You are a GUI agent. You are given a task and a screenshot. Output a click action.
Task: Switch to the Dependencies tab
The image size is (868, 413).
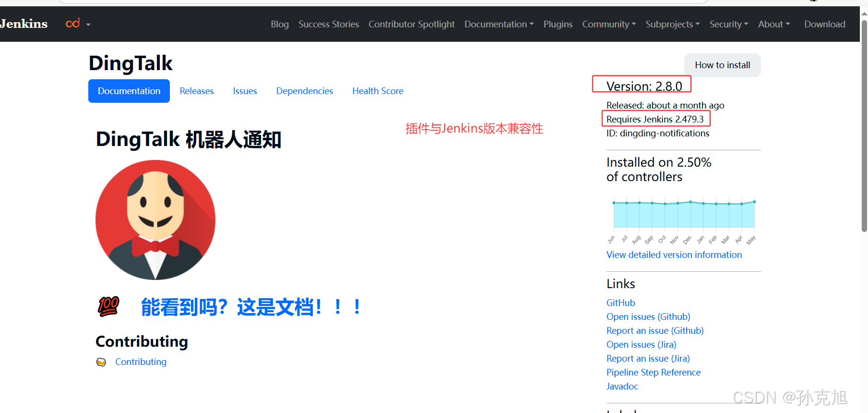click(x=305, y=91)
